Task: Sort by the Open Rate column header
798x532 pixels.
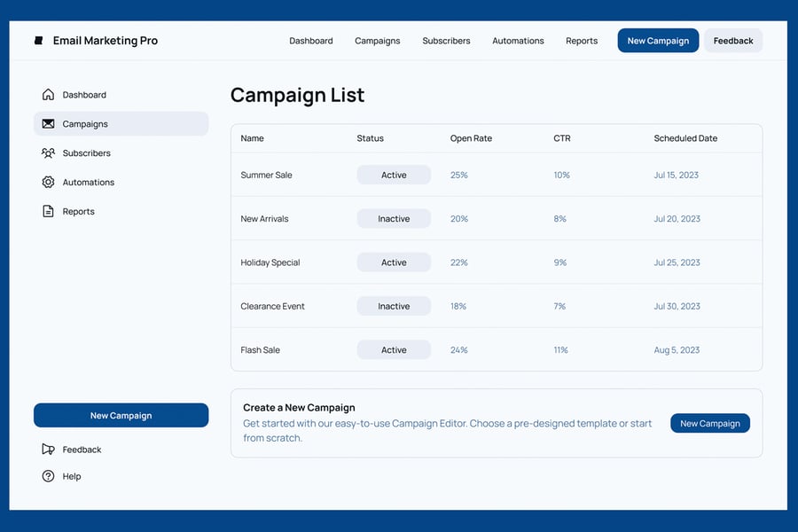Action: (x=471, y=138)
